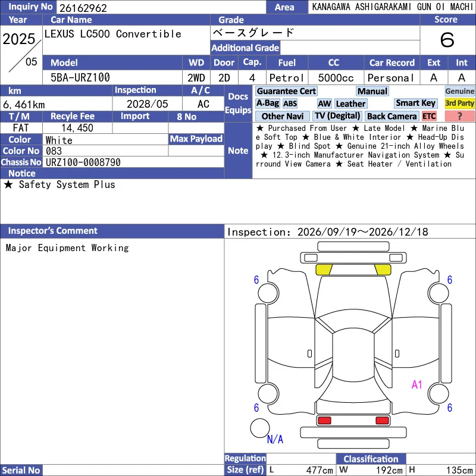Viewport: 476px width, 476px height.
Task: Select the Back Camera badge
Action: 392,116
